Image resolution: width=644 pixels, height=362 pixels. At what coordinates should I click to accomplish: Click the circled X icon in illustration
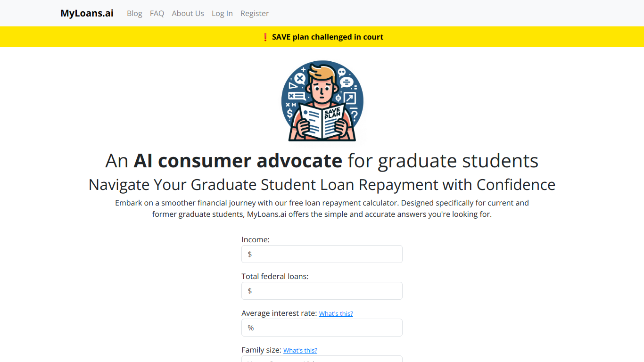click(300, 79)
